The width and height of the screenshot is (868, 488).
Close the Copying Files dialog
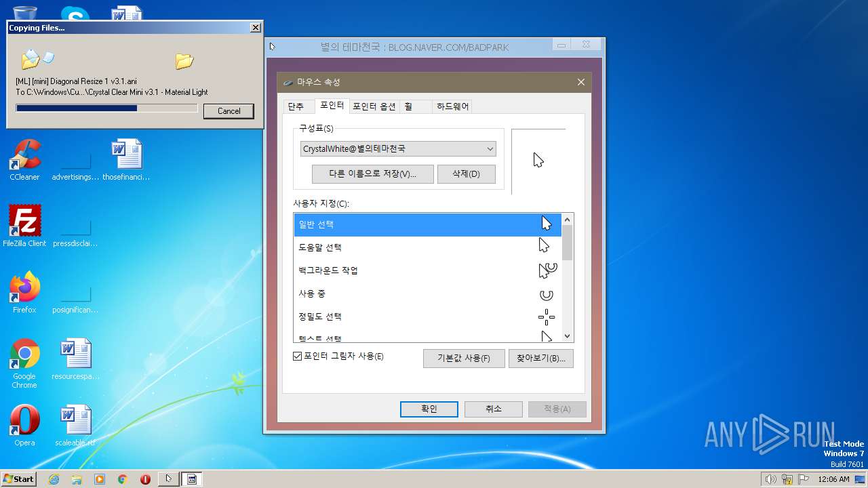click(x=255, y=28)
